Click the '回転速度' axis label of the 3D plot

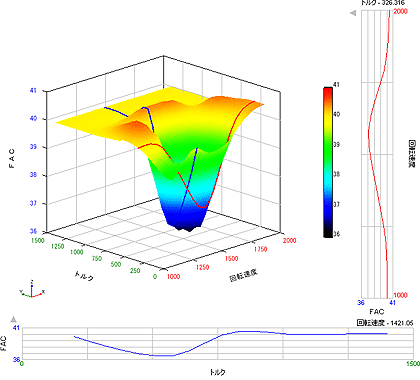[x=244, y=275]
